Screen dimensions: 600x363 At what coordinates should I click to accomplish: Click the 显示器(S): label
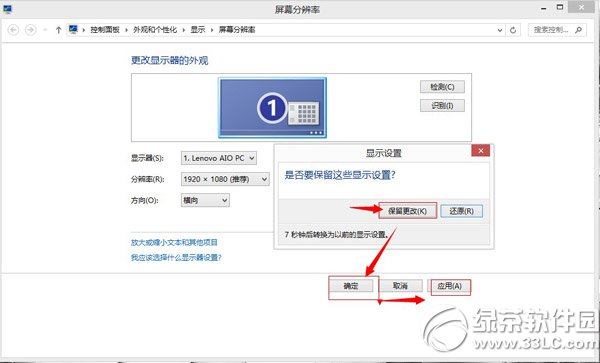(147, 158)
